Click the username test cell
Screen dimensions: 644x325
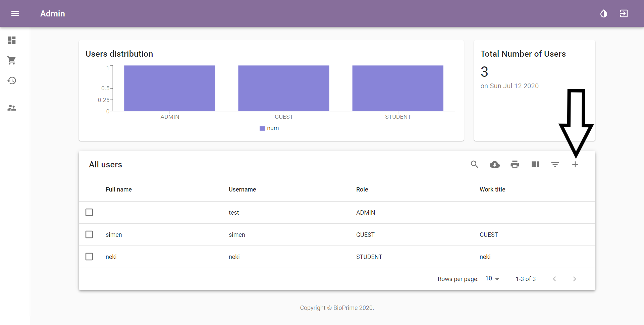(x=234, y=213)
